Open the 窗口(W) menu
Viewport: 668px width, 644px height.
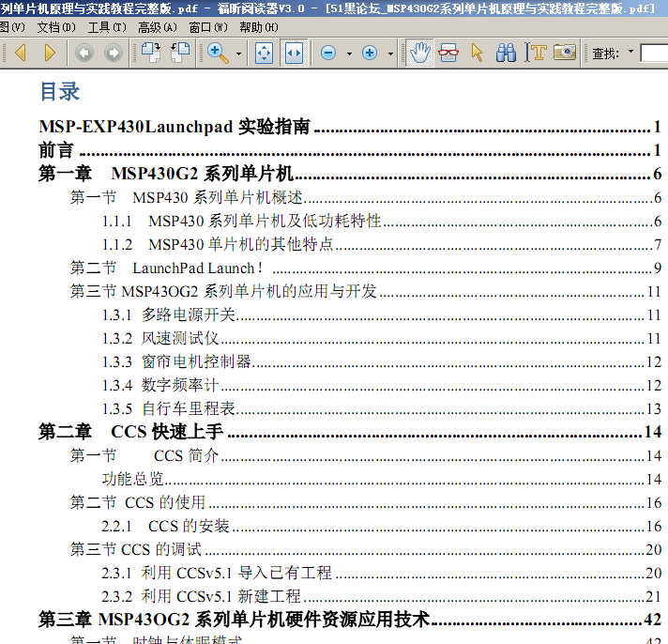[x=208, y=28]
